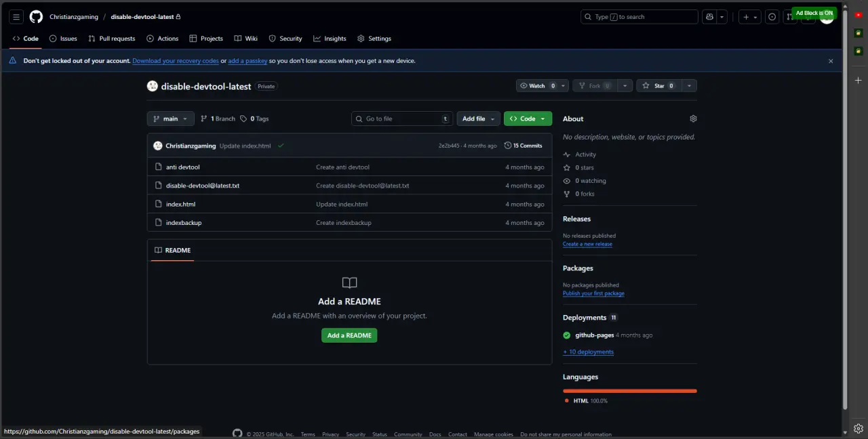Open disable-devtool@latest.txt file
868x439 pixels.
(203, 186)
